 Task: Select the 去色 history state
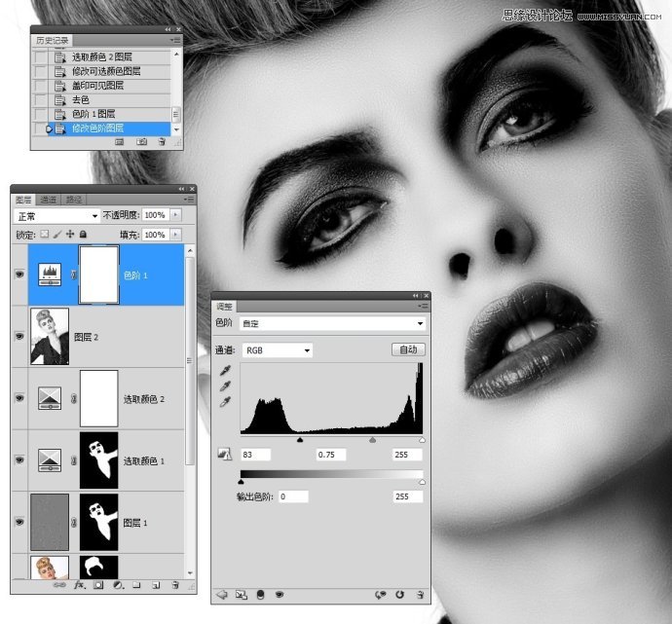pos(81,99)
